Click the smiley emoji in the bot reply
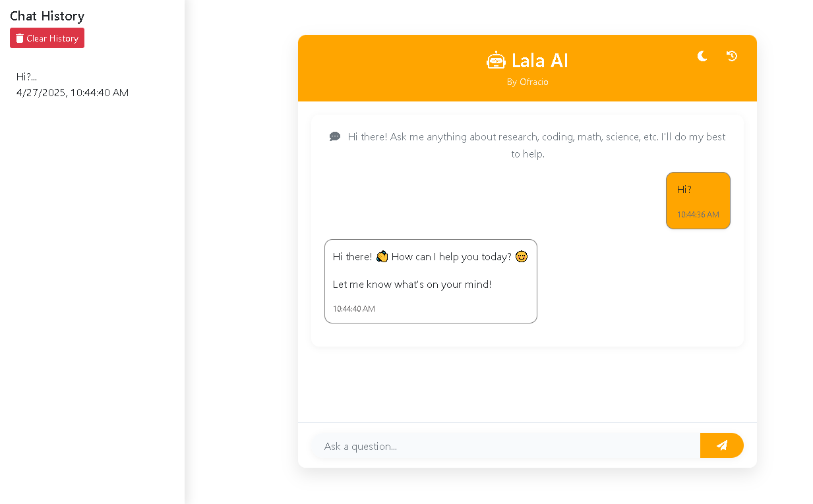This screenshot has height=504, width=813. 522,256
